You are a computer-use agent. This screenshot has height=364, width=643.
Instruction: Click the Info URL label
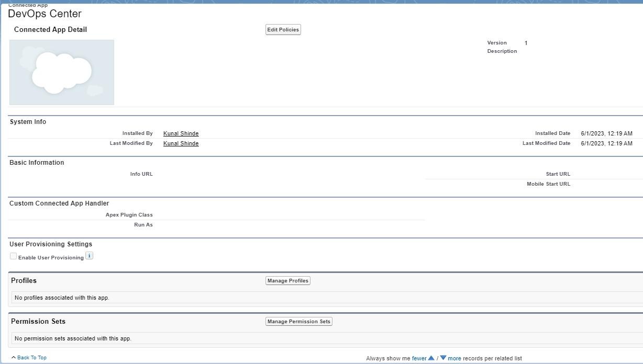141,174
